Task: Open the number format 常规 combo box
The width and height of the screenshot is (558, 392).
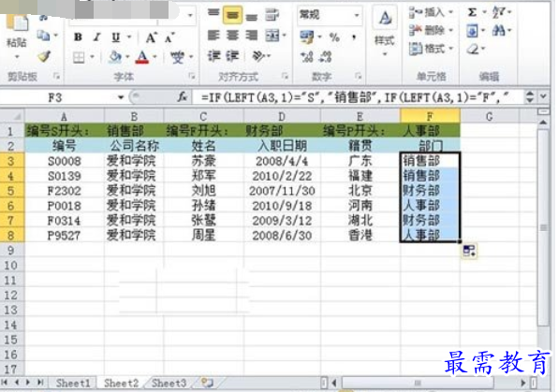Action: point(330,15)
